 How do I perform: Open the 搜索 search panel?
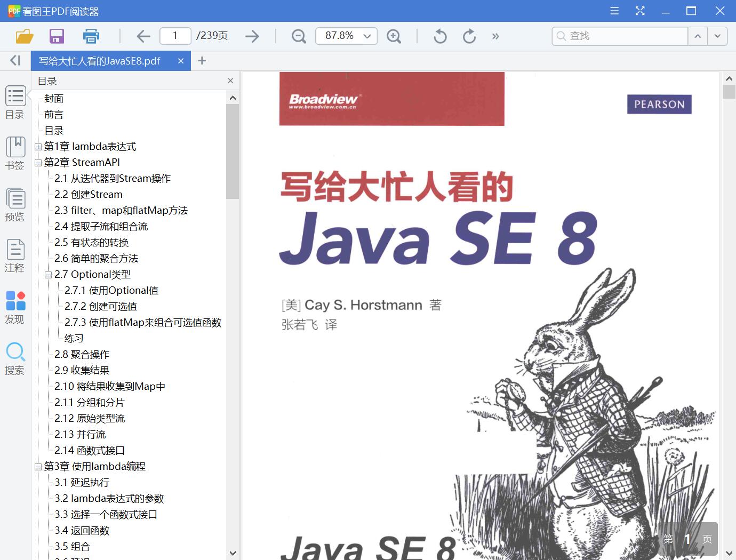click(15, 359)
